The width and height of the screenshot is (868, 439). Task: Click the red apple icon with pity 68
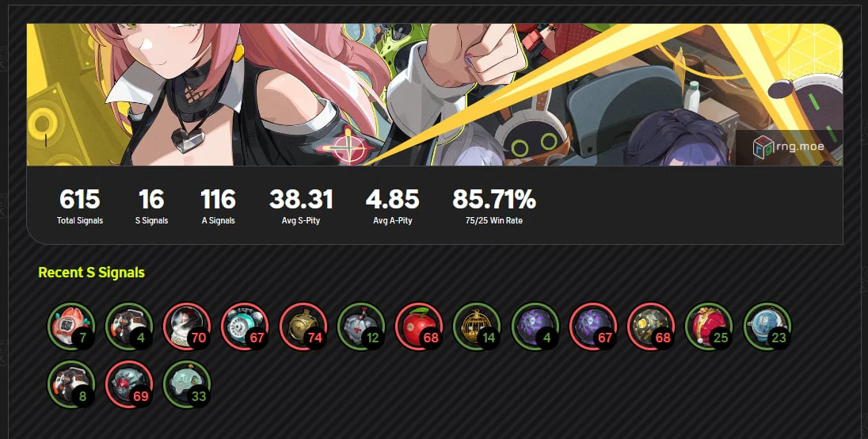418,326
